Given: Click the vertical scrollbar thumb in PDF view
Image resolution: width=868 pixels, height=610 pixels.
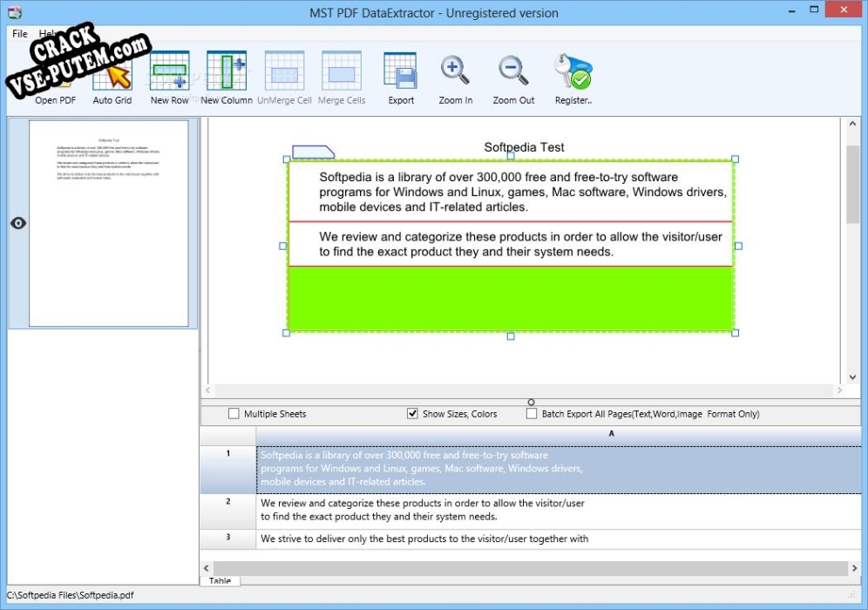Looking at the screenshot, I should [x=852, y=185].
